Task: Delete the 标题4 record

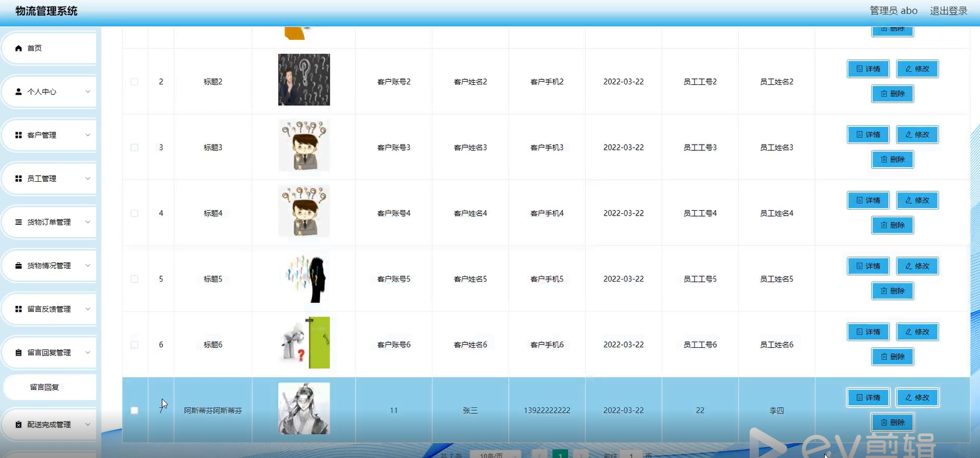Action: point(892,225)
